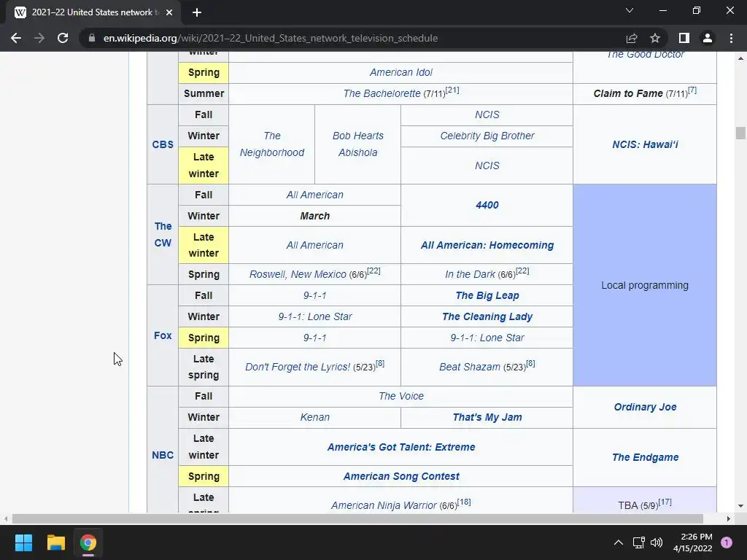This screenshot has width=747, height=560.
Task: Open the volume tray icon
Action: [x=657, y=542]
